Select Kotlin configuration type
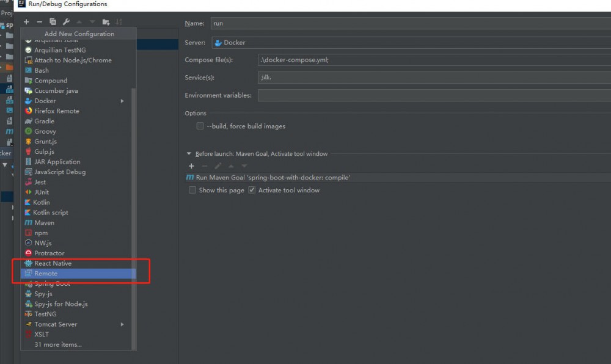The width and height of the screenshot is (611, 364). tap(78, 202)
